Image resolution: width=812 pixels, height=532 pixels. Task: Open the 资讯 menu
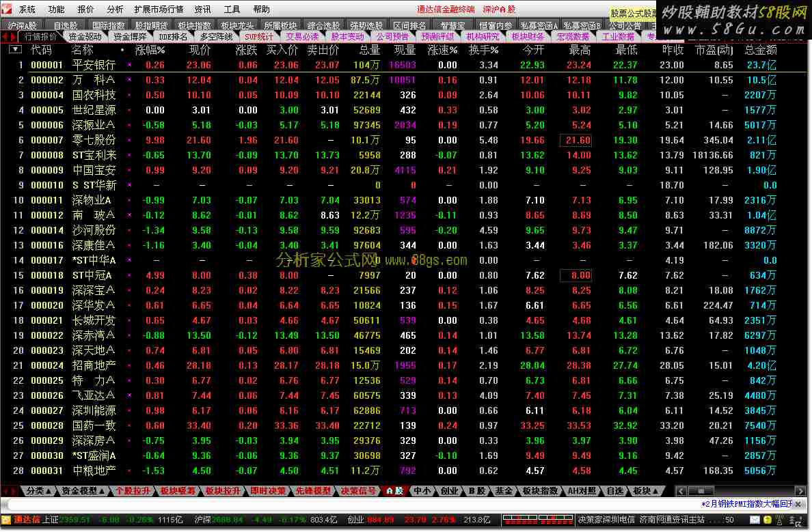(x=202, y=10)
